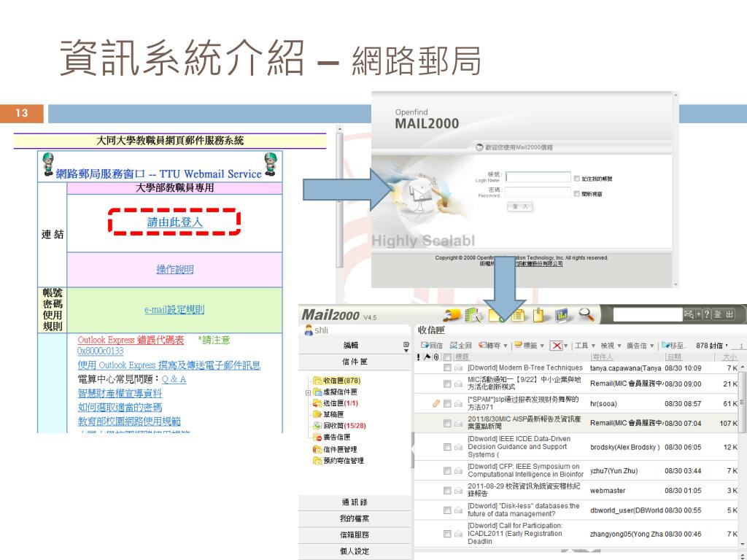
Task: Sort by priority exclamation column icon
Action: point(419,357)
